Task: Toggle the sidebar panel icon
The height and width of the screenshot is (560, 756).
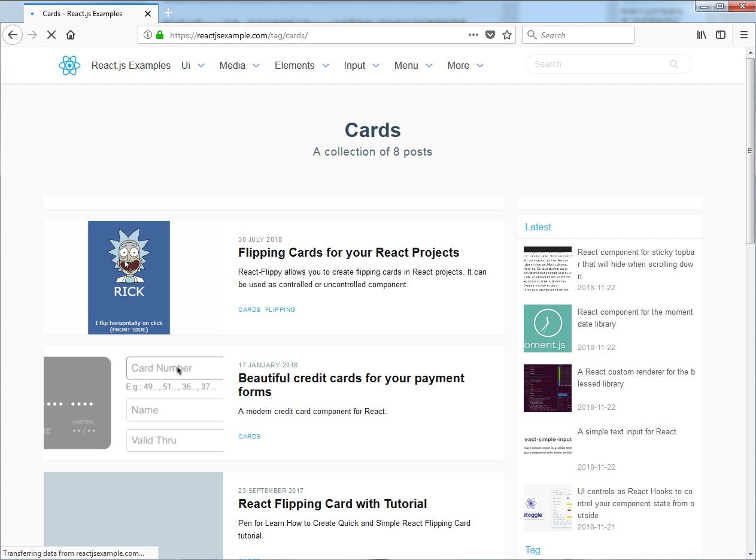Action: point(721,35)
